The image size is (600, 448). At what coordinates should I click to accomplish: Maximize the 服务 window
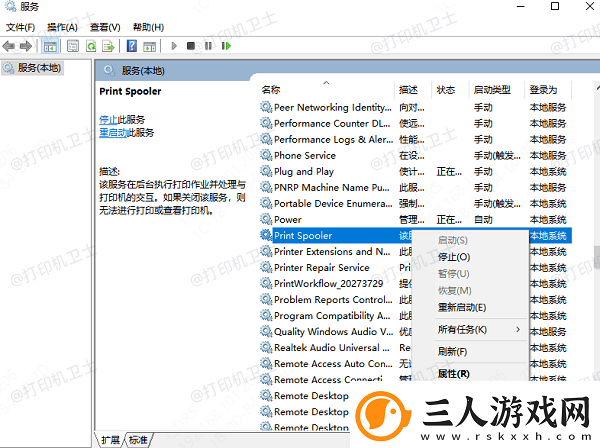pyautogui.click(x=554, y=6)
